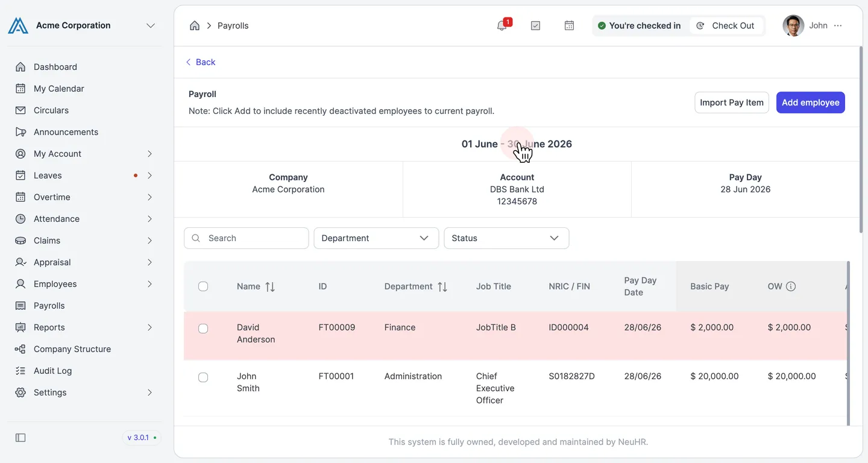
Task: Click the 'FT00009' ID cell
Action: pyautogui.click(x=336, y=327)
